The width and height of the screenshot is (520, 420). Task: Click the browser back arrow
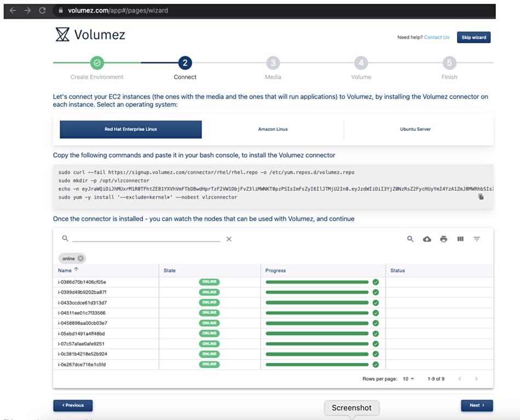point(13,10)
